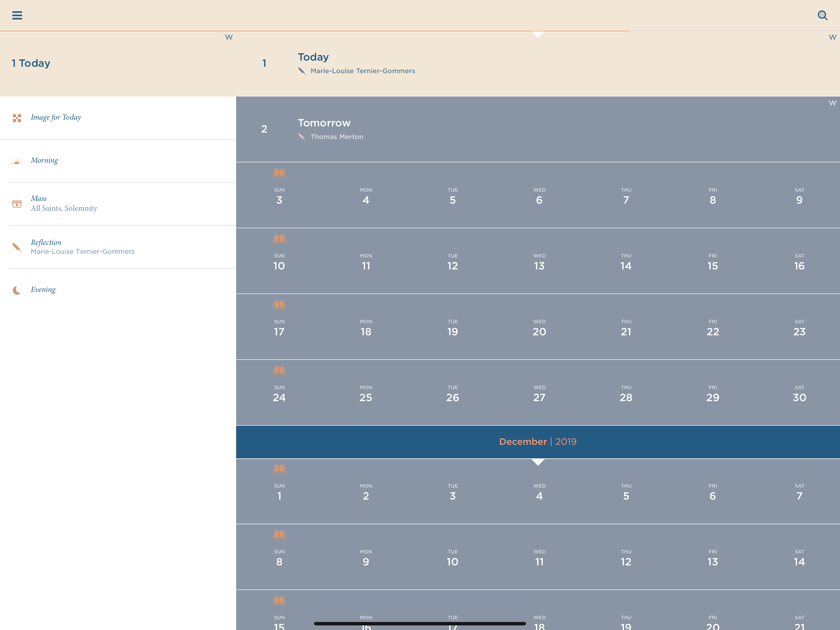The height and width of the screenshot is (630, 840).
Task: Select Friday November 8
Action: 713,196
